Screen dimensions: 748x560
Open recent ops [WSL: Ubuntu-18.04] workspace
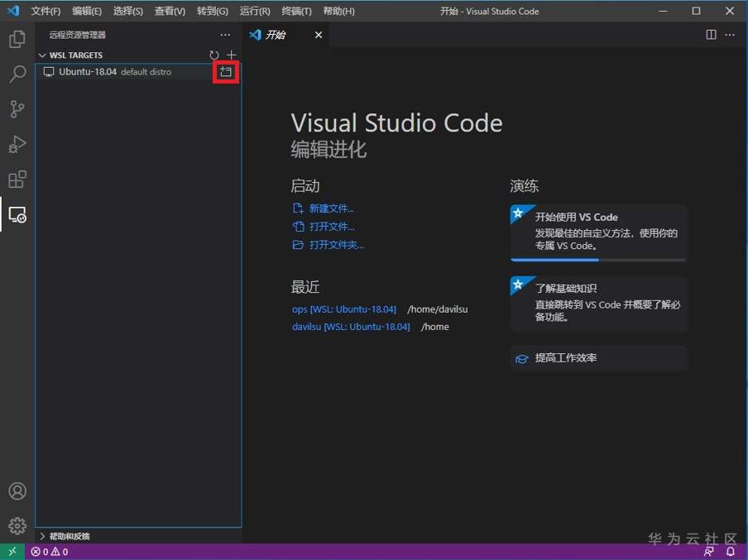tap(344, 309)
